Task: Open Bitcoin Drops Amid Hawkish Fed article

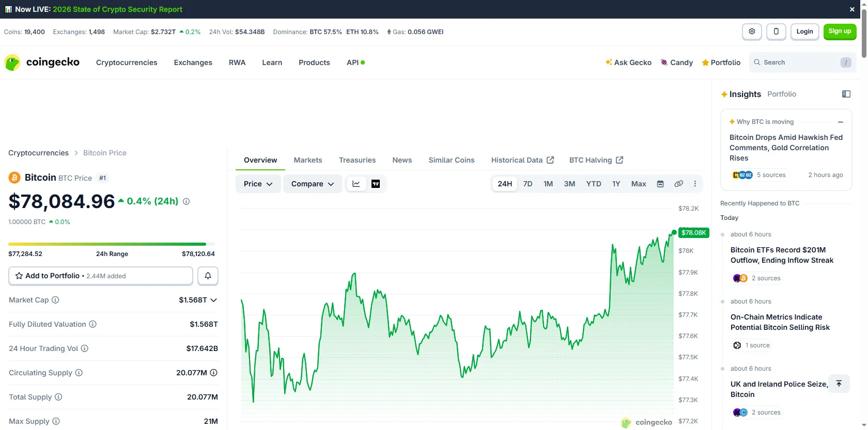Action: tap(786, 148)
